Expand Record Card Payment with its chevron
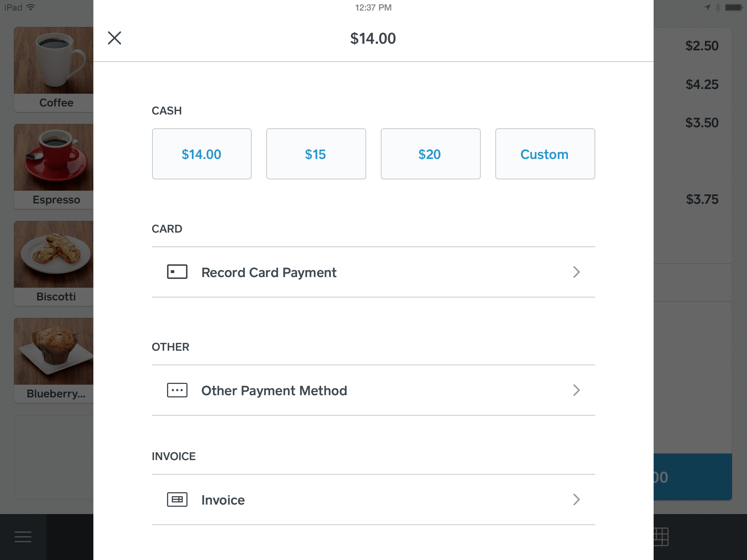The width and height of the screenshot is (747, 560). tap(576, 272)
